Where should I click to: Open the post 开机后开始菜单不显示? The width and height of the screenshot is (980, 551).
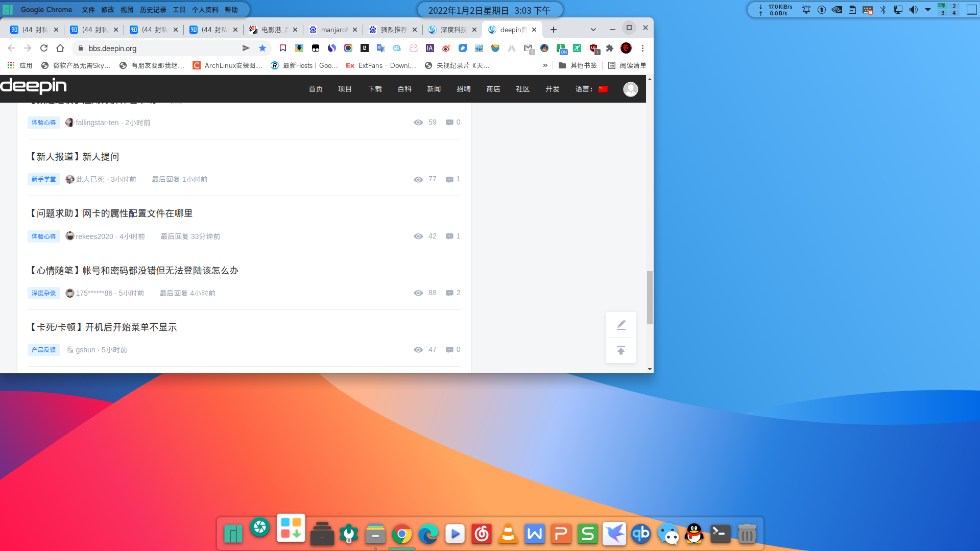[102, 327]
